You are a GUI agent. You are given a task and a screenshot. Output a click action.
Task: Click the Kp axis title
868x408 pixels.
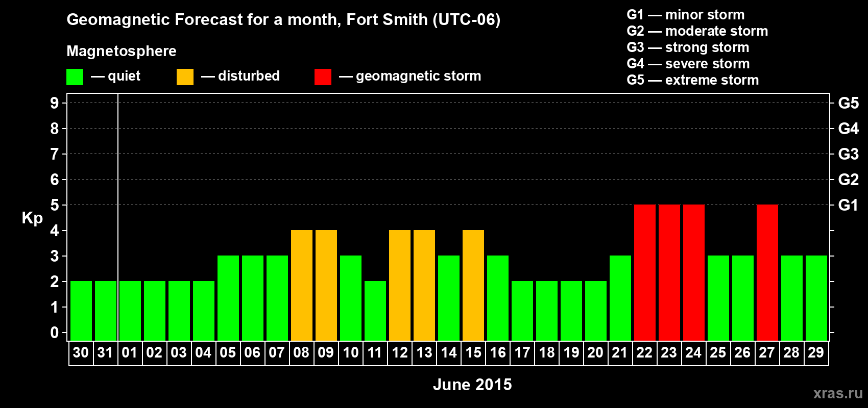32,218
